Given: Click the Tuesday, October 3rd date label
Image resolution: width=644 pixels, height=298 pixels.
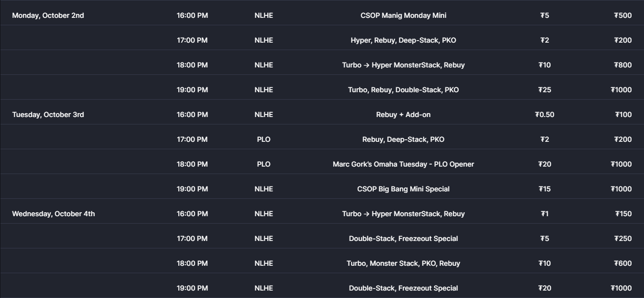Looking at the screenshot, I should tap(48, 115).
